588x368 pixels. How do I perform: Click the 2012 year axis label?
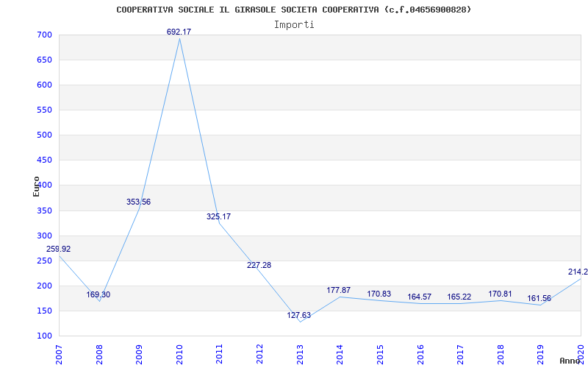259,354
